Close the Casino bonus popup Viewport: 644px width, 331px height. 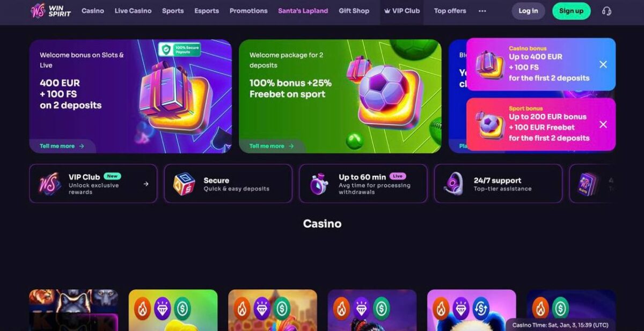coord(603,64)
